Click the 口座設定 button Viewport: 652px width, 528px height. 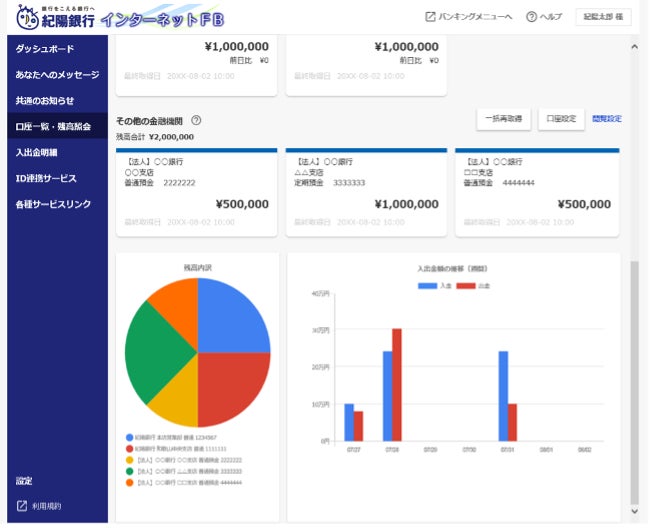click(x=561, y=119)
